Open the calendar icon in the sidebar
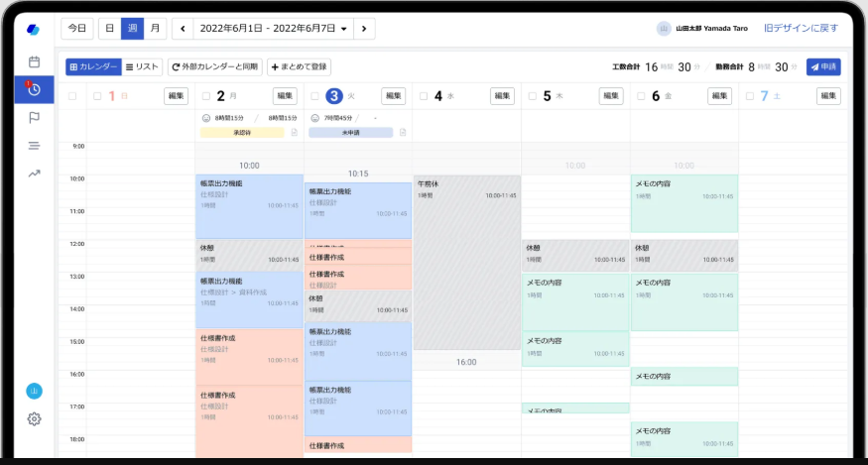Image resolution: width=868 pixels, height=465 pixels. pyautogui.click(x=34, y=61)
